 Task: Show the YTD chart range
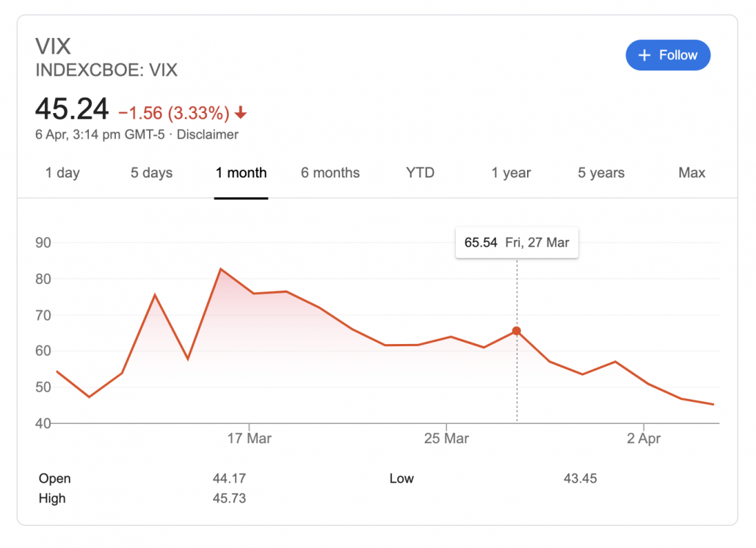420,173
